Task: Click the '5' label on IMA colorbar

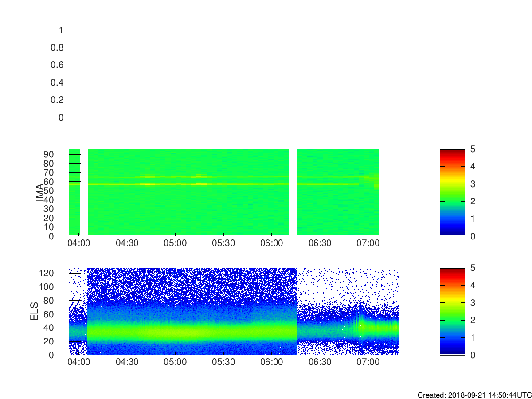Action: pos(473,149)
